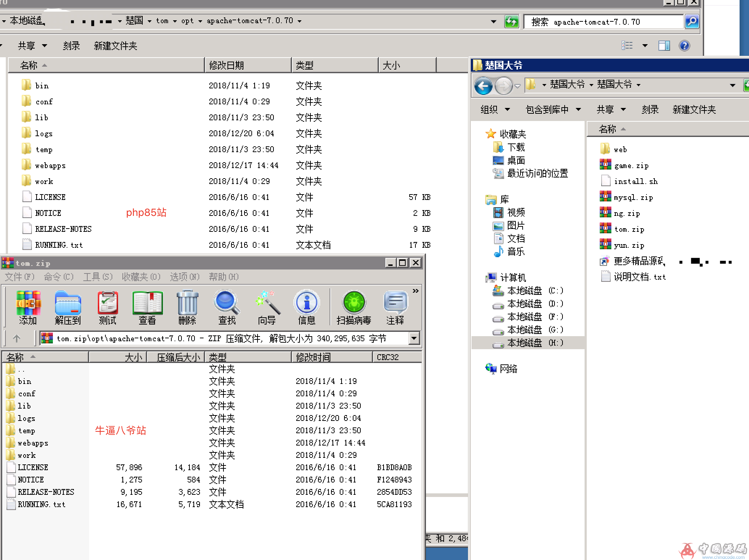Open 工具(S) menu in WinRAR
This screenshot has height=560, width=749.
pyautogui.click(x=98, y=277)
